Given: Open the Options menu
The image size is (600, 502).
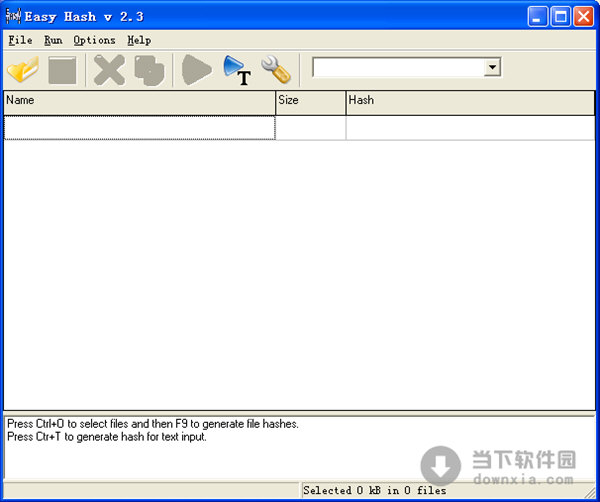Looking at the screenshot, I should (94, 40).
